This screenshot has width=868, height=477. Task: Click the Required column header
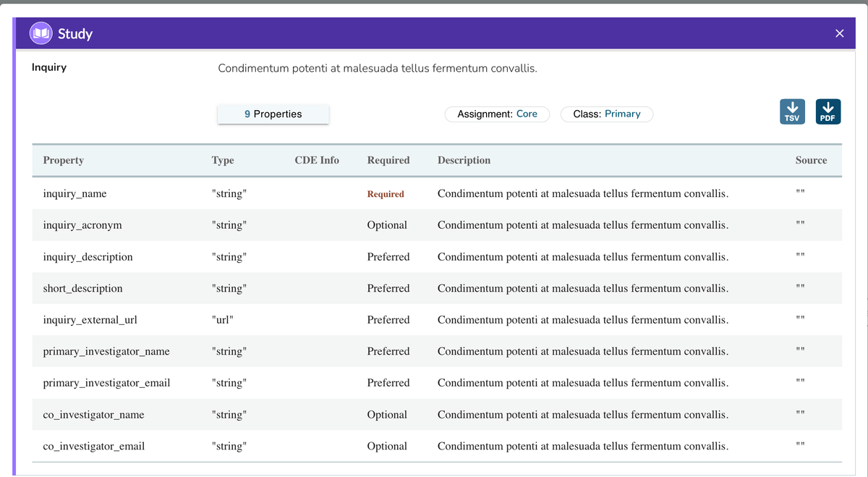[388, 160]
